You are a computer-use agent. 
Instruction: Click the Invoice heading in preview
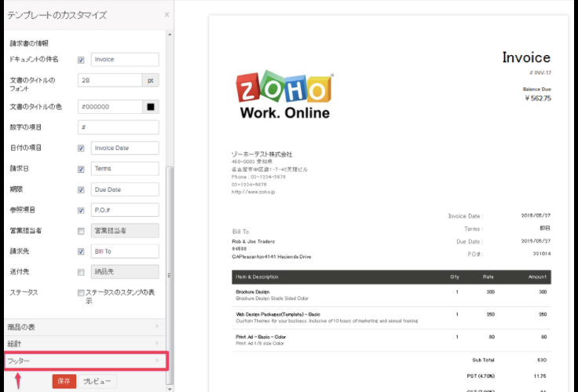point(526,57)
